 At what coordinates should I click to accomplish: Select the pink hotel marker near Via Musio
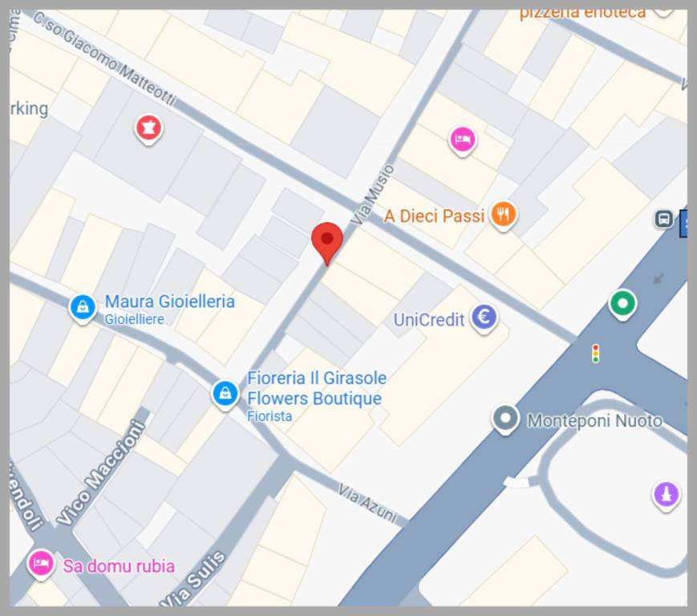click(462, 141)
